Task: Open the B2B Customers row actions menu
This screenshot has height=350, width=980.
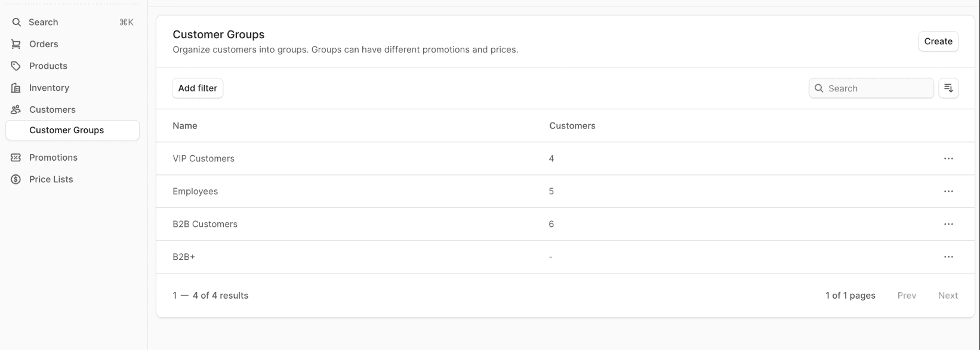Action: click(948, 224)
